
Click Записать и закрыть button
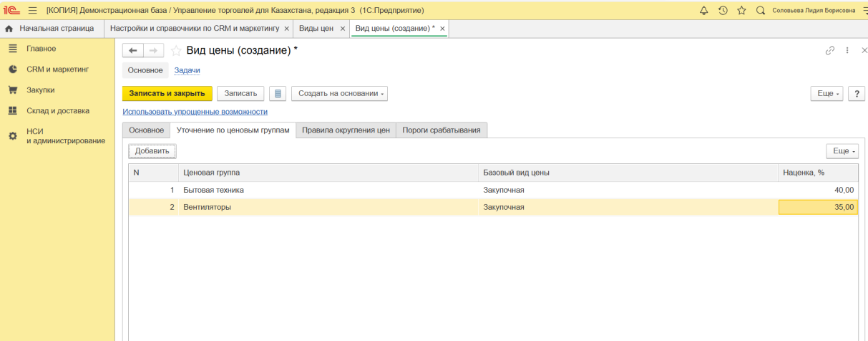tap(167, 94)
